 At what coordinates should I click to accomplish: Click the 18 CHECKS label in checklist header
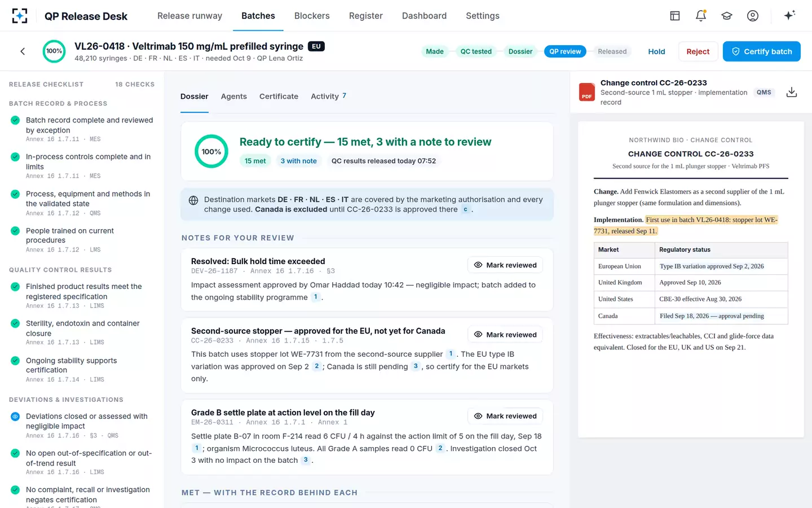click(135, 85)
